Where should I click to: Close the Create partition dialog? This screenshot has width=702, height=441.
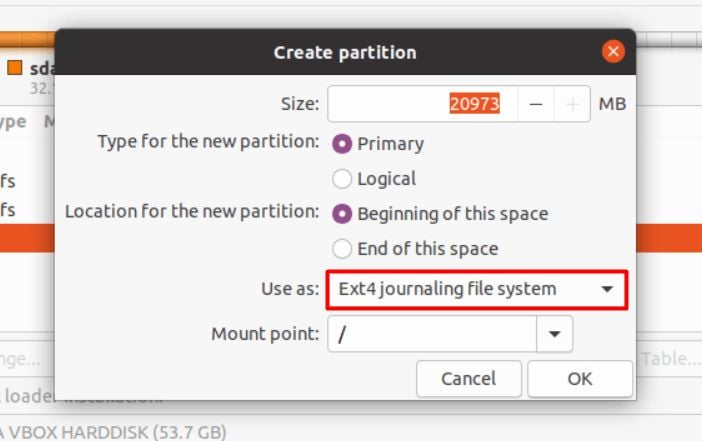coord(613,52)
